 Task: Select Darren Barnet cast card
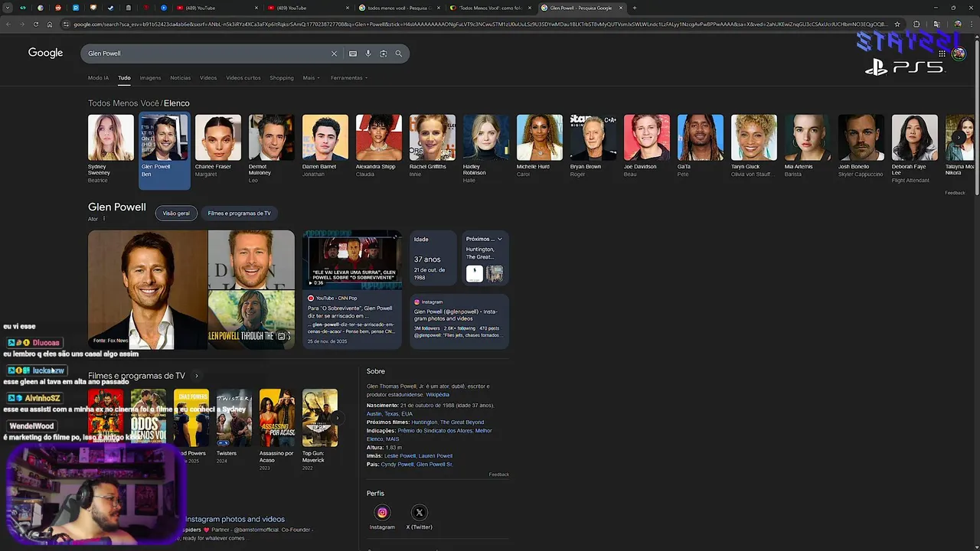click(325, 147)
